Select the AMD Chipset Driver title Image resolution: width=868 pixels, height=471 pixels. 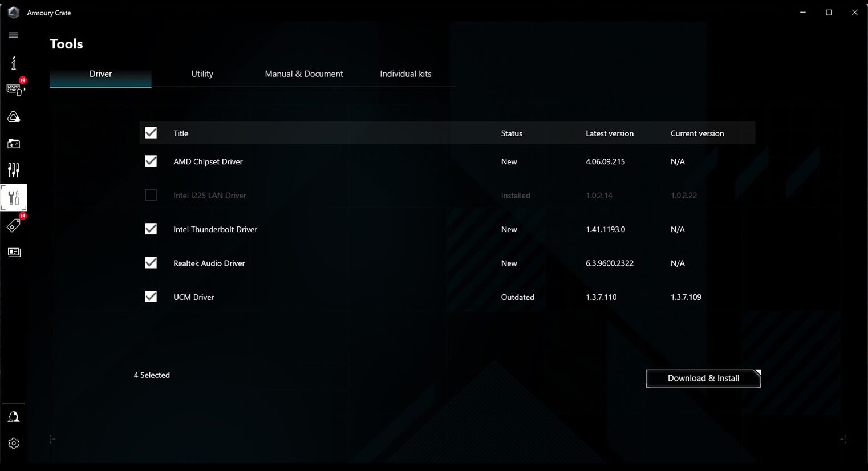click(208, 162)
